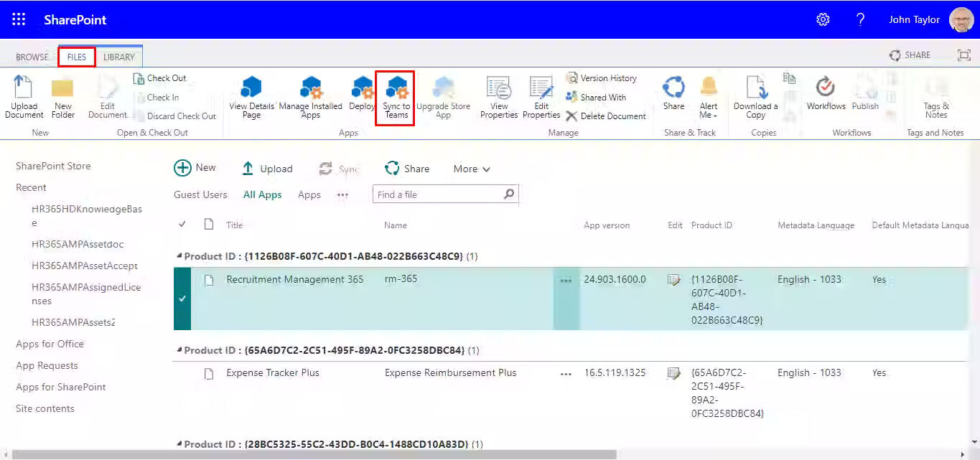The width and height of the screenshot is (980, 460).
Task: Switch to the LIBRARY ribbon tab
Action: 118,57
